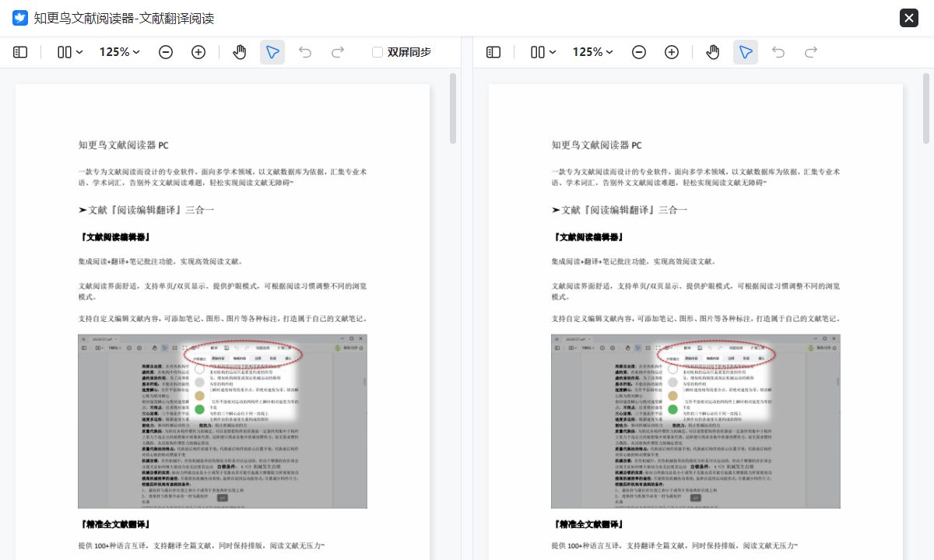Toggle sidebar in the left pane

(x=20, y=52)
